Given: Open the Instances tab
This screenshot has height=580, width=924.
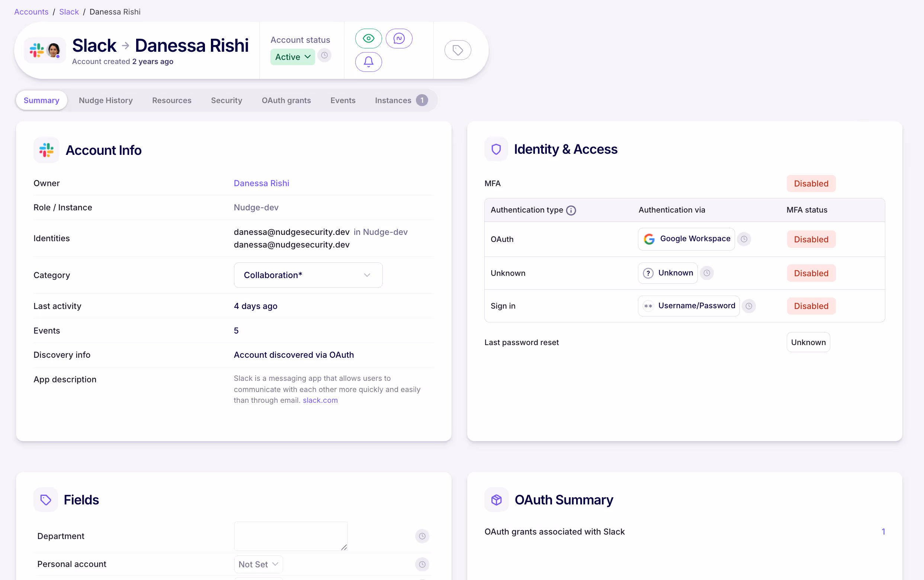Looking at the screenshot, I should (401, 101).
